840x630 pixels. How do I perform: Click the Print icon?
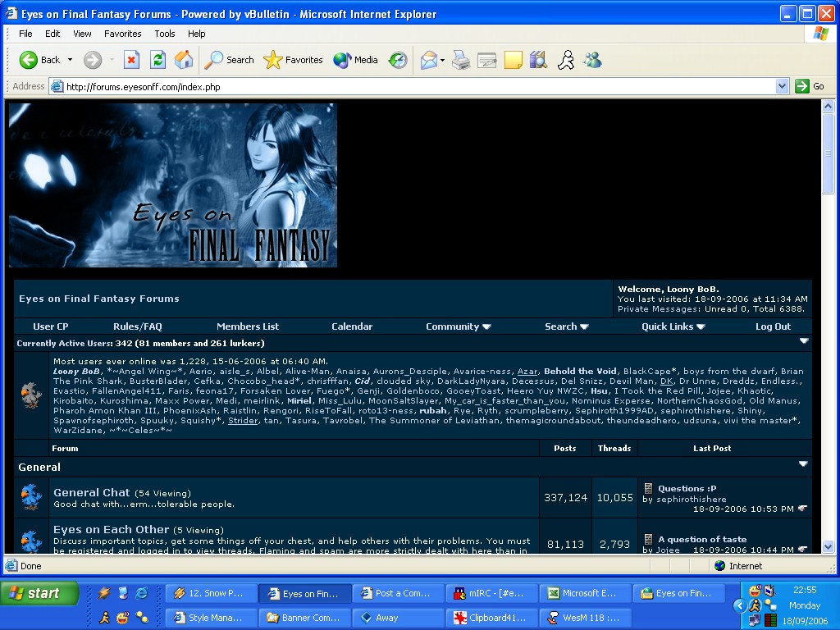tap(461, 60)
